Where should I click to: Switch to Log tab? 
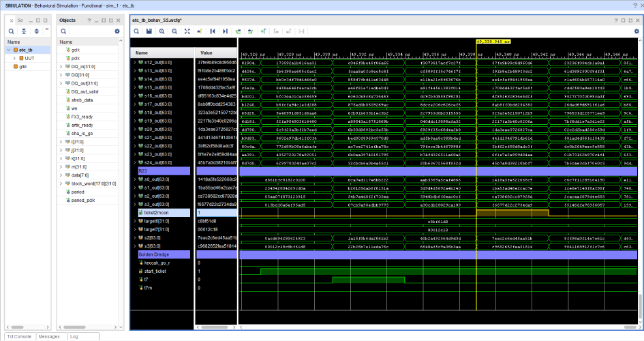74,336
